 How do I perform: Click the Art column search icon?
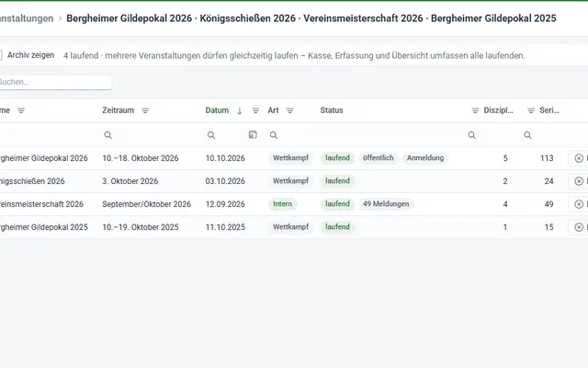274,135
